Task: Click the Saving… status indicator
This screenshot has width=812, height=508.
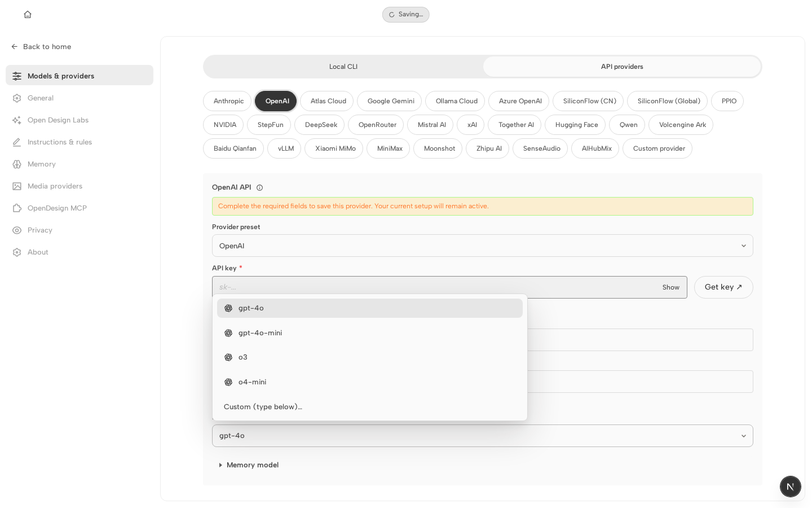Action: click(x=406, y=15)
